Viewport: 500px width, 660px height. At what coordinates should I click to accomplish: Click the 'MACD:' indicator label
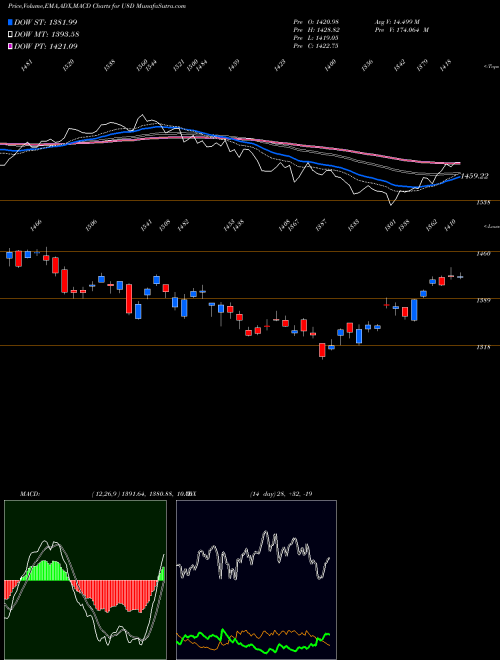coord(29,494)
